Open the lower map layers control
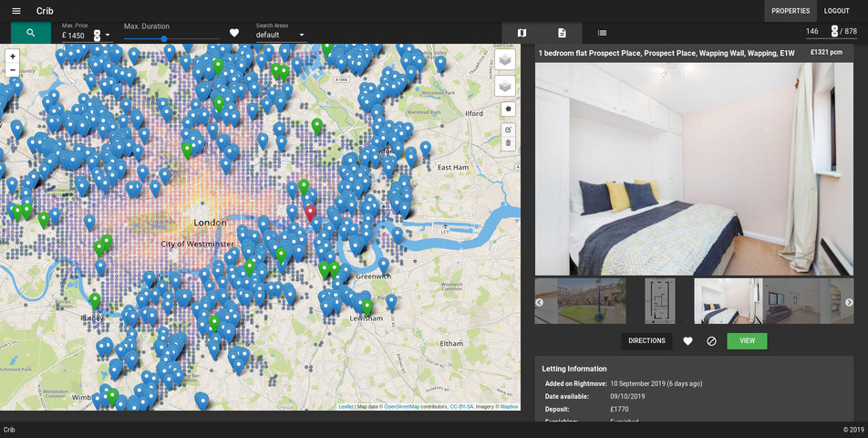The height and width of the screenshot is (438, 868). 505,86
